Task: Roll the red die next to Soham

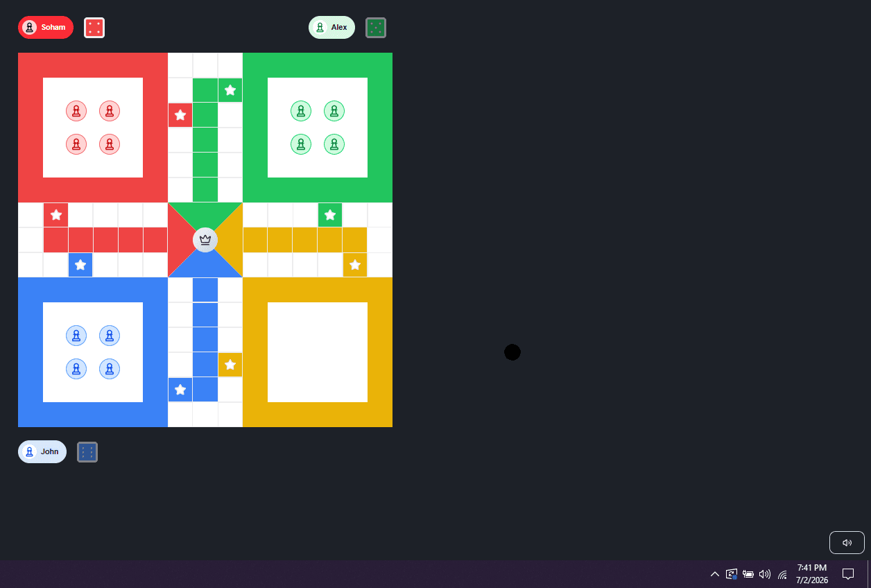Action: [x=94, y=28]
